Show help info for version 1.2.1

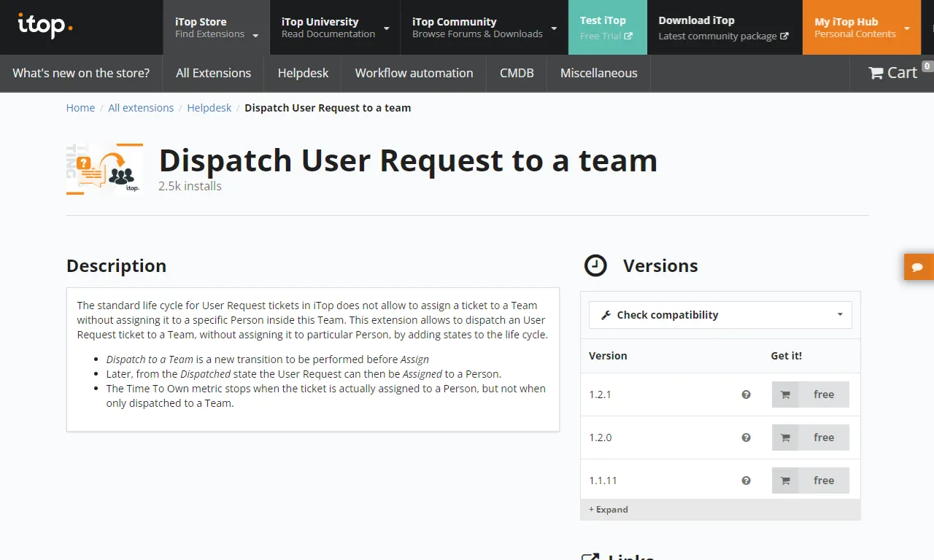point(746,394)
